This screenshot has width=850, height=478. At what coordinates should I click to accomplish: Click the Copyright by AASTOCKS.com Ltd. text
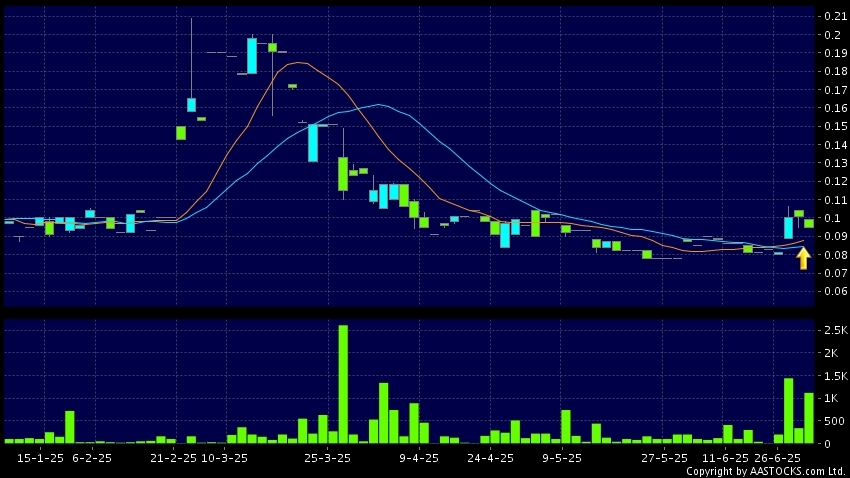(765, 471)
